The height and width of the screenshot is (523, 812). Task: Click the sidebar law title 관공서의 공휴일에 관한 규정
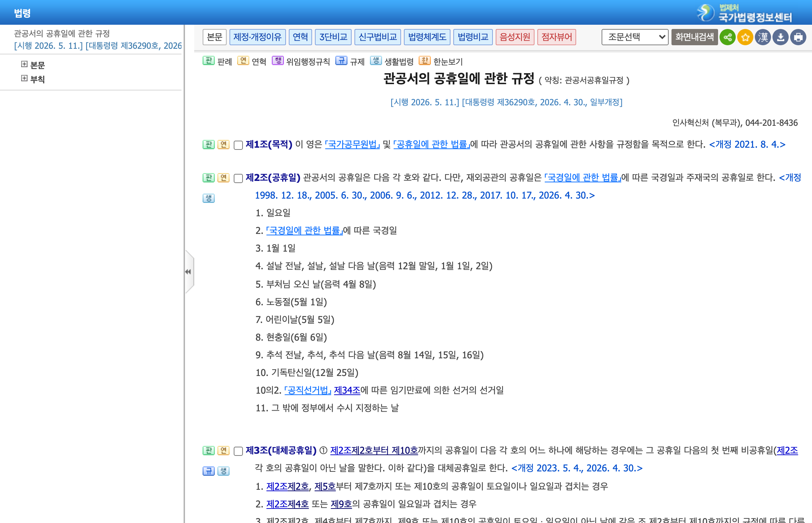62,34
